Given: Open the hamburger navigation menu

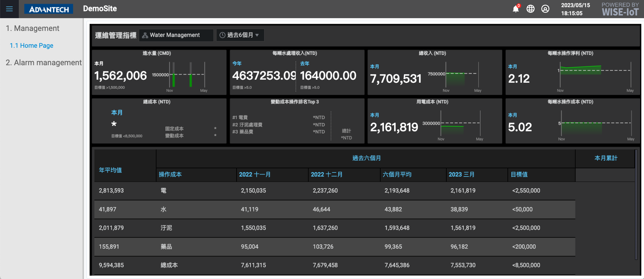Looking at the screenshot, I should point(9,9).
